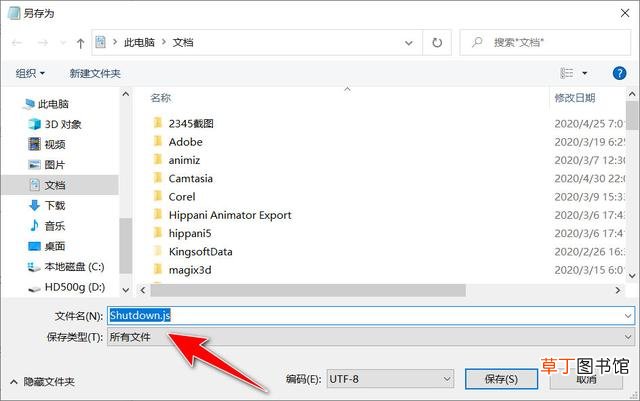Click the magix3d folder icon

pos(158,270)
